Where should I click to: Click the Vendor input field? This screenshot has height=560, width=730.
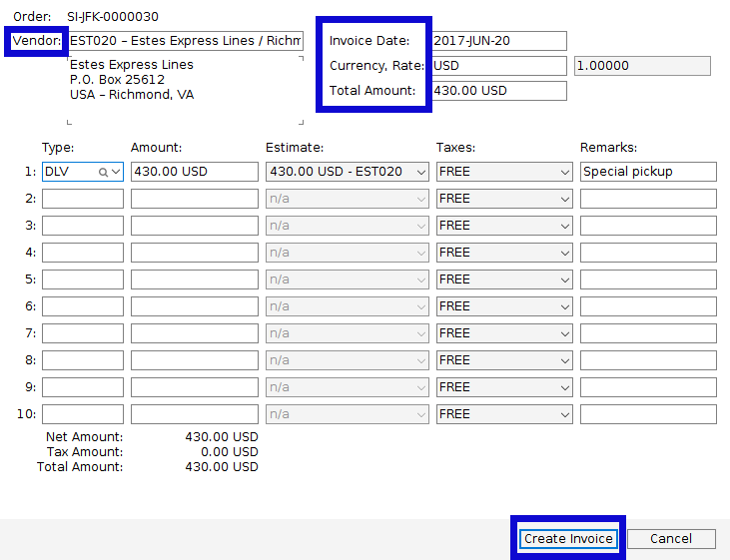pos(184,41)
